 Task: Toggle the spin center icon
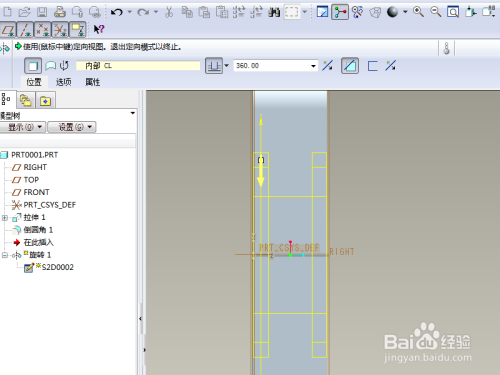[x=340, y=12]
